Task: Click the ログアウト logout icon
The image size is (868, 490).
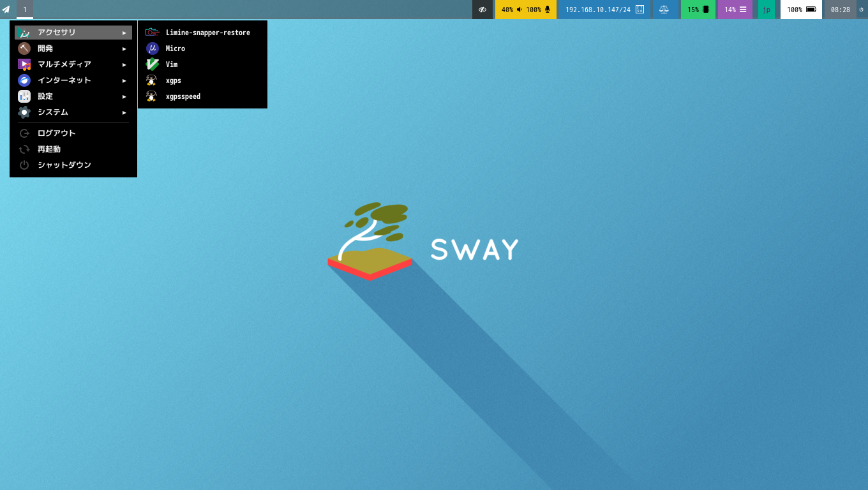Action: [24, 133]
